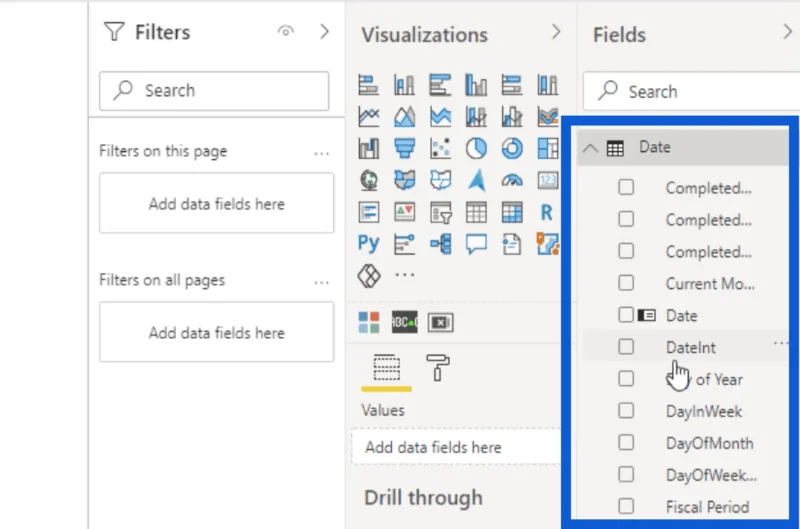Select the Decomposition tree visual
Image resolution: width=800 pixels, height=529 pixels.
click(x=440, y=244)
